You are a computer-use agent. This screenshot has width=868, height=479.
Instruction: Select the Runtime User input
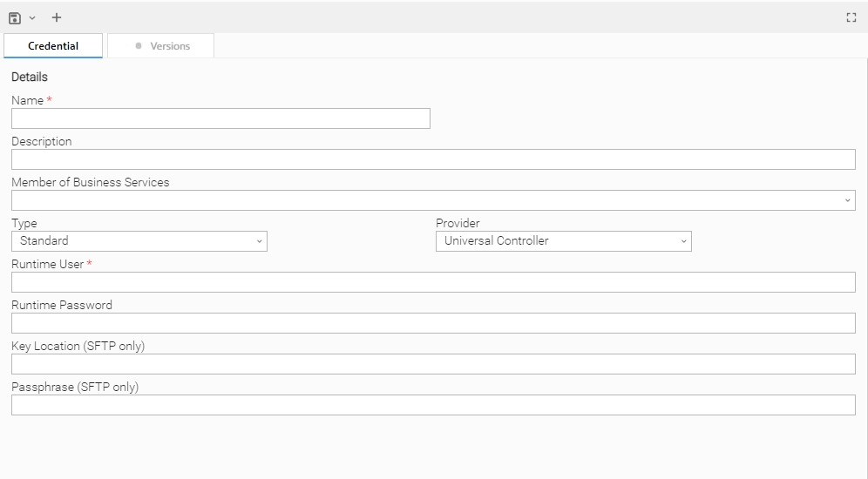[433, 282]
